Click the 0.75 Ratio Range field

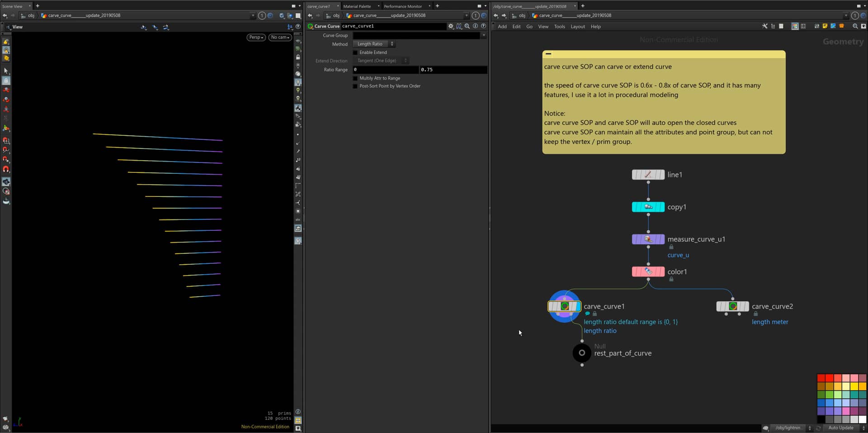point(453,70)
